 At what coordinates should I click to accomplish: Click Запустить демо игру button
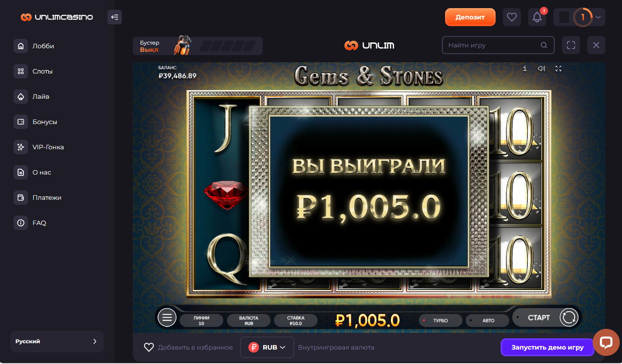[547, 347]
